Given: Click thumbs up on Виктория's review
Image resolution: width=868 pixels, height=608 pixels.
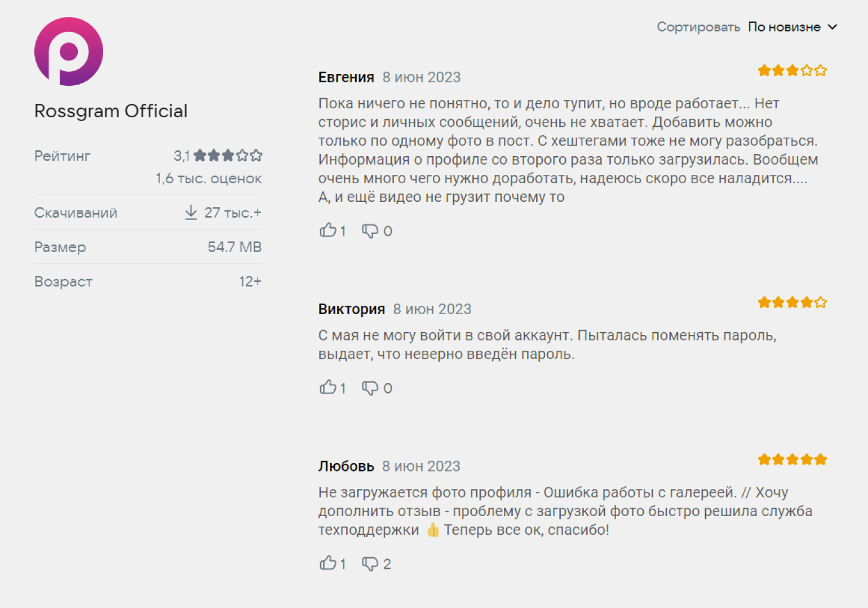Looking at the screenshot, I should click(328, 387).
